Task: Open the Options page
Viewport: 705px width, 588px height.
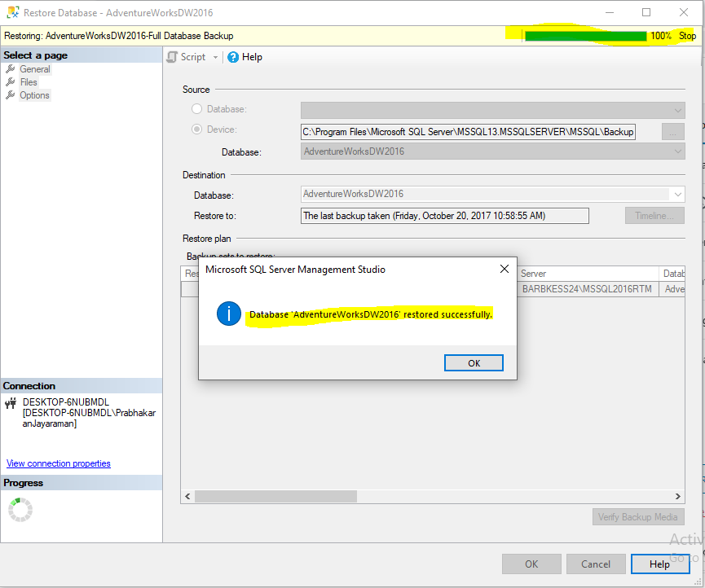Action: click(x=34, y=95)
